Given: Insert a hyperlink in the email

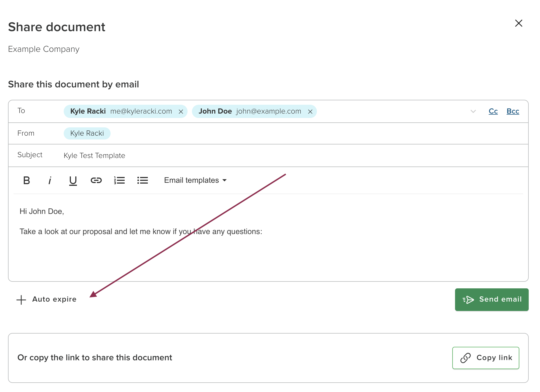Looking at the screenshot, I should [x=96, y=181].
